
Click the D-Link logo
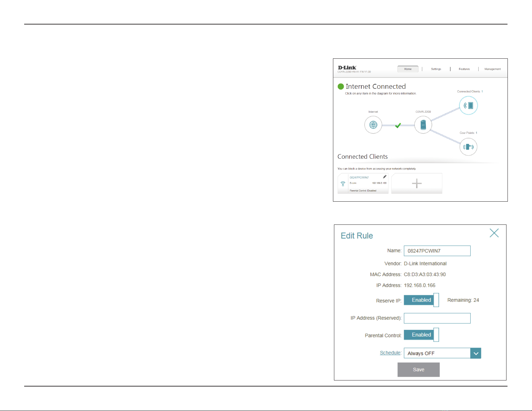click(x=347, y=67)
